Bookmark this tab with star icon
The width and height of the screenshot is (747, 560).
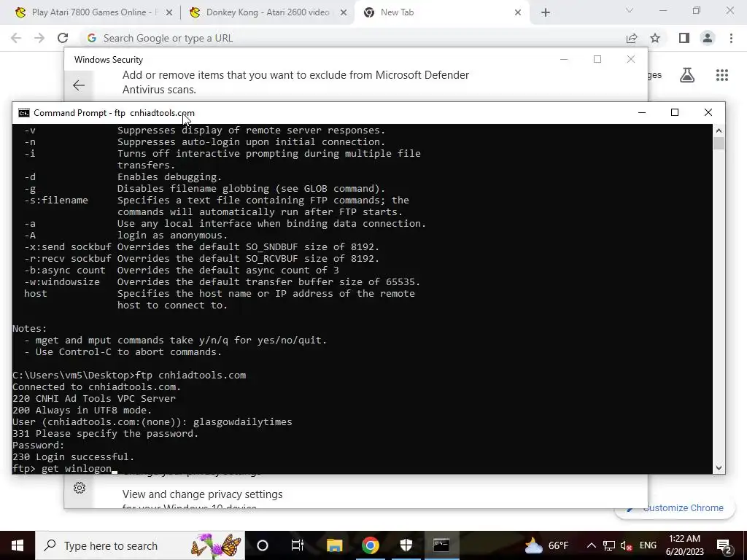point(656,38)
